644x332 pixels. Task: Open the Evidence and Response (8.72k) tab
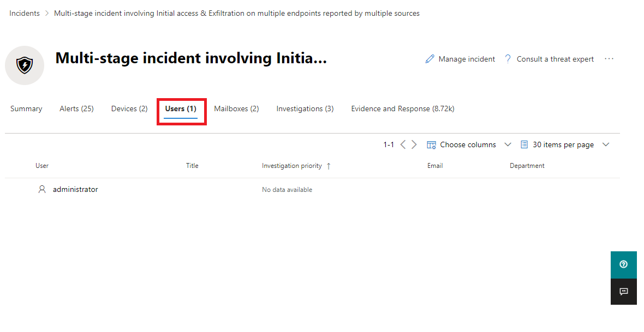tap(403, 108)
